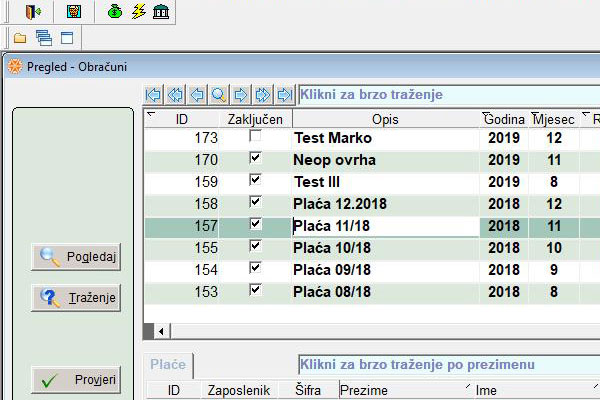The height and width of the screenshot is (400, 600).
Task: Click the next record arrow icon
Action: [x=241, y=95]
